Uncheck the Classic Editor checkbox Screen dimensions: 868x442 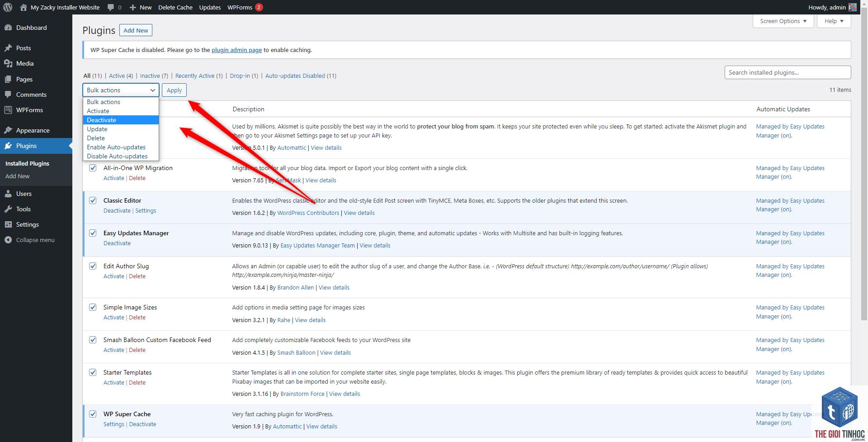coord(93,200)
